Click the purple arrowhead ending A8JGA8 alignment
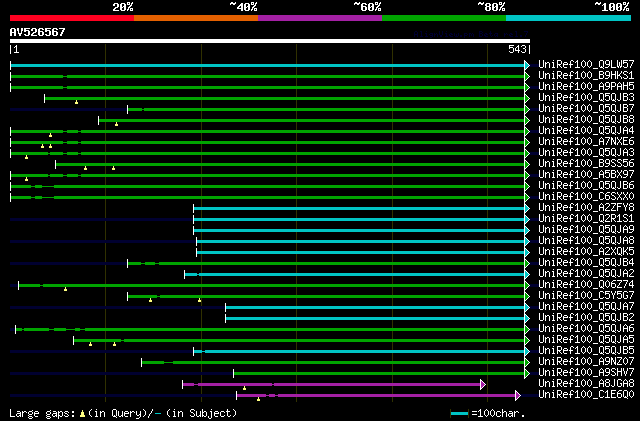The image size is (640, 421). 483,384
